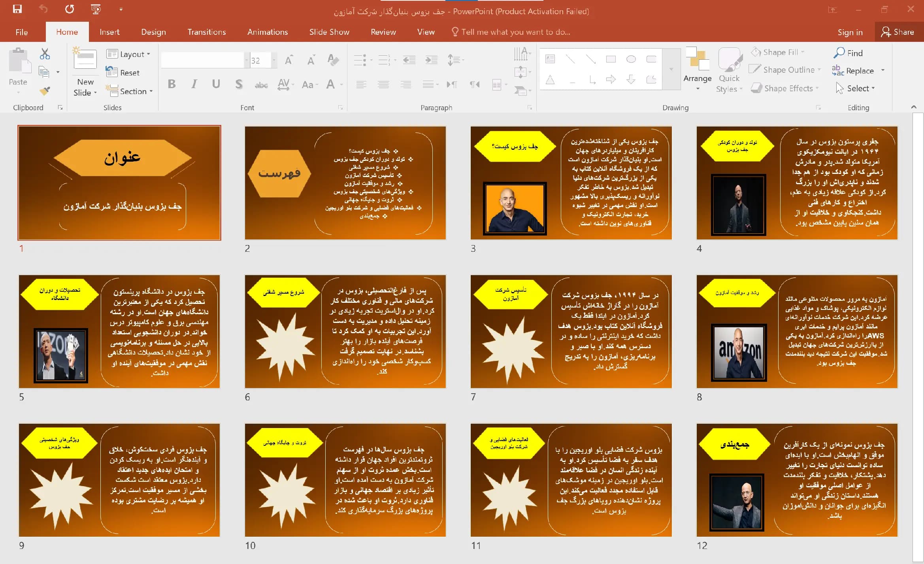Viewport: 924px width, 564px height.
Task: Click the Copy icon in Clipboard group
Action: pyautogui.click(x=44, y=72)
